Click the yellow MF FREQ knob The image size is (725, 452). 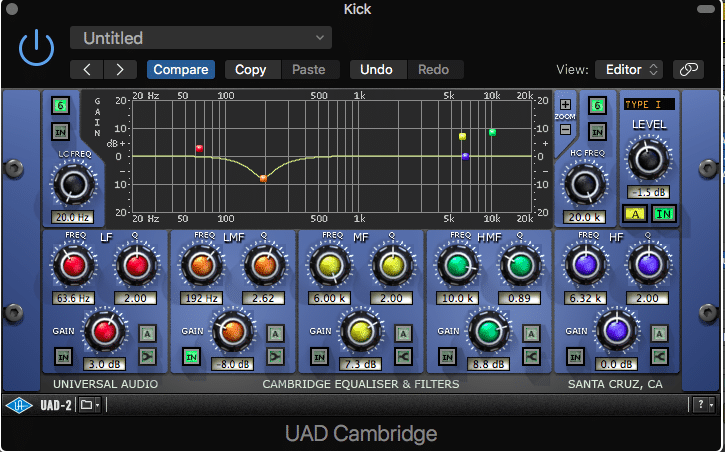(330, 266)
